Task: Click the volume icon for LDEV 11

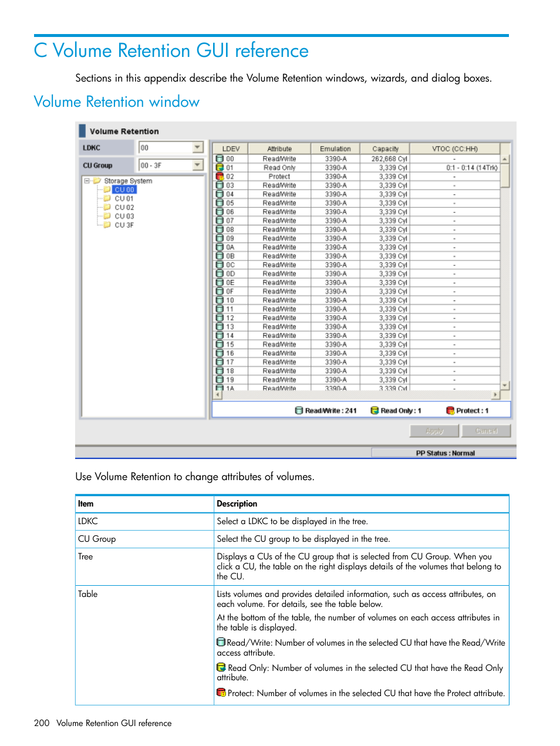Action: (x=220, y=309)
